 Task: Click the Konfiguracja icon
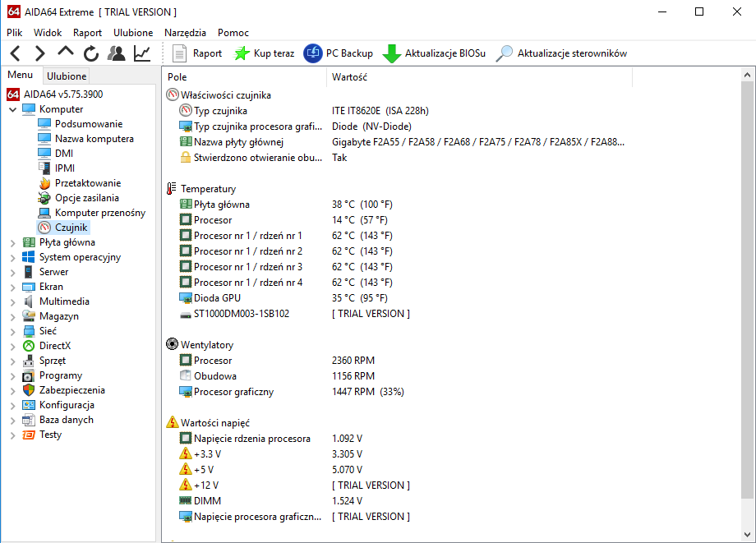click(x=29, y=405)
